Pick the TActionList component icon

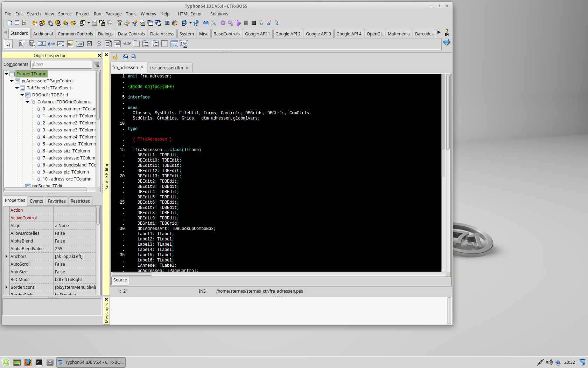click(x=183, y=44)
